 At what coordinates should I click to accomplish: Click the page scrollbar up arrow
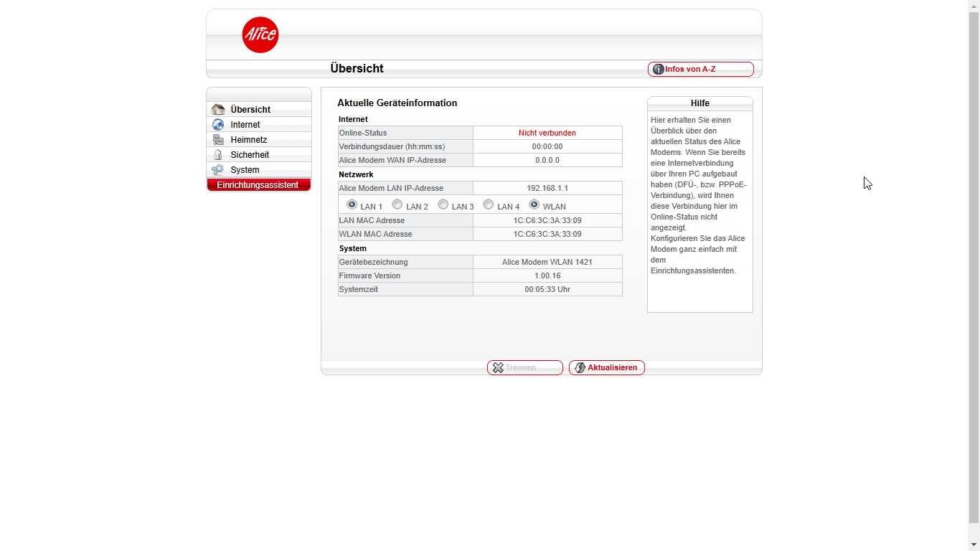point(974,6)
